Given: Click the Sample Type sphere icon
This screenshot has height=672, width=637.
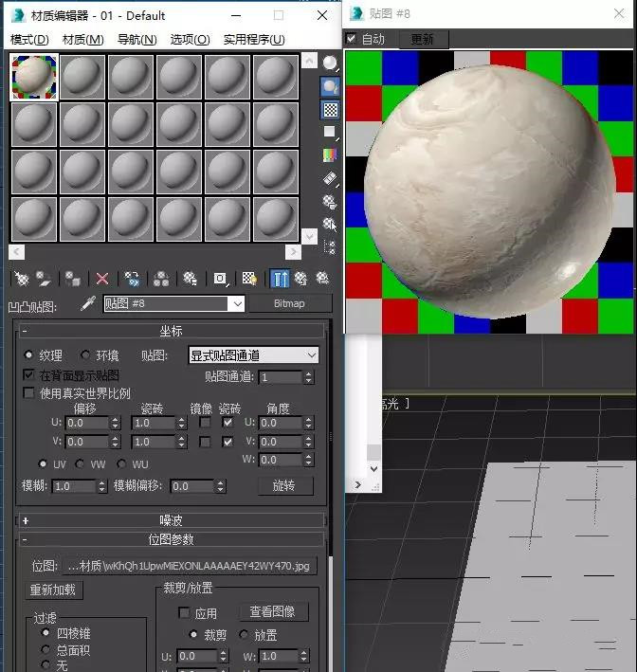Looking at the screenshot, I should pos(330,64).
